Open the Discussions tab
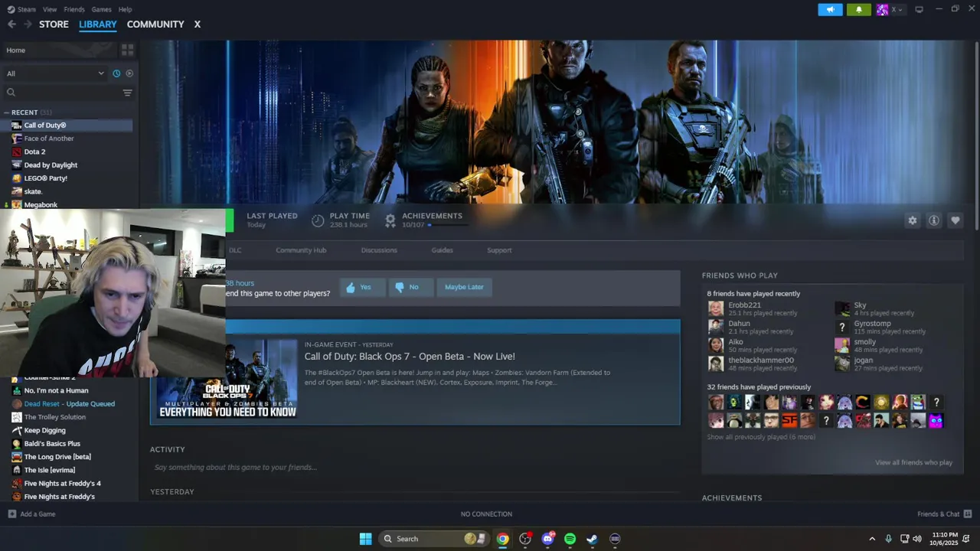The image size is (980, 551). [379, 250]
